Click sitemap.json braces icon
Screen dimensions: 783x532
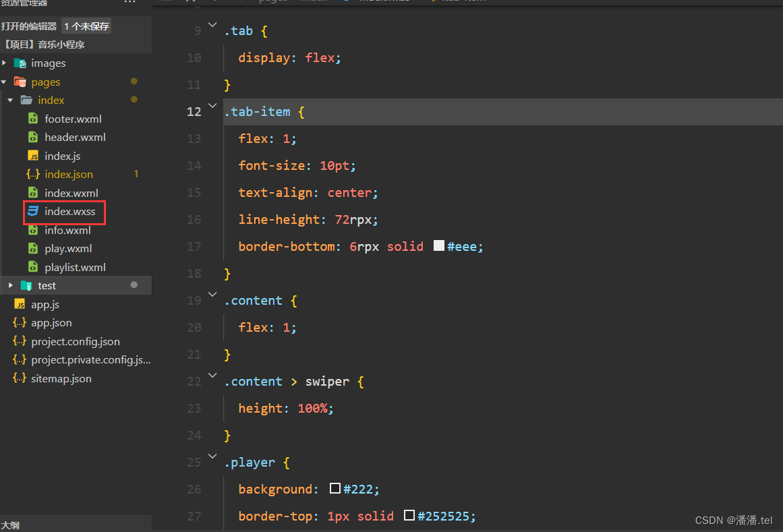(20, 378)
